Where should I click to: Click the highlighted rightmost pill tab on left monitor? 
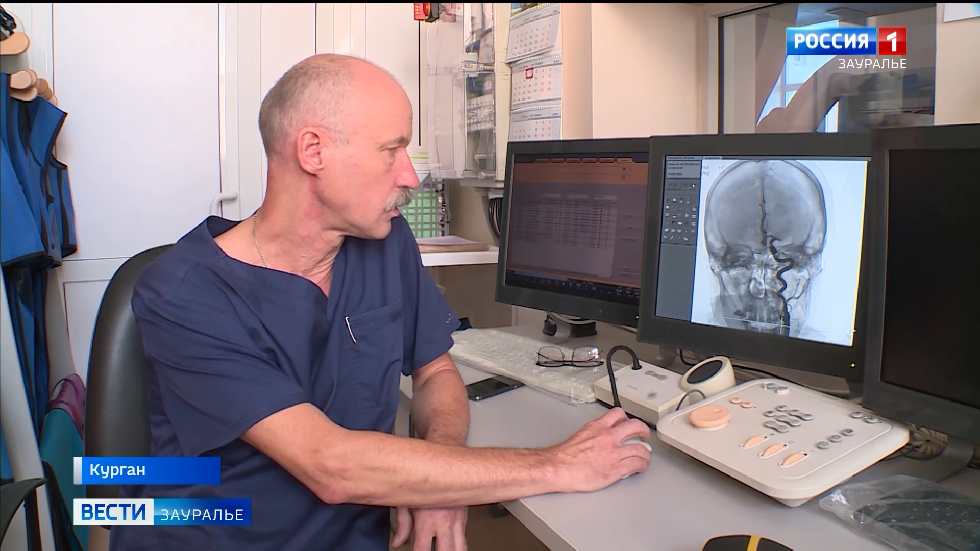[624, 160]
